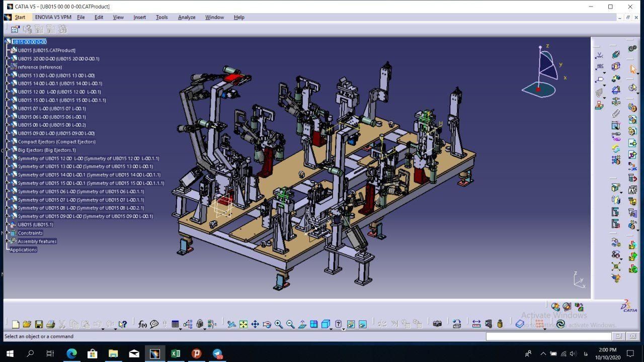
Task: Expand the reference (reference) tree node
Action: [x=8, y=67]
